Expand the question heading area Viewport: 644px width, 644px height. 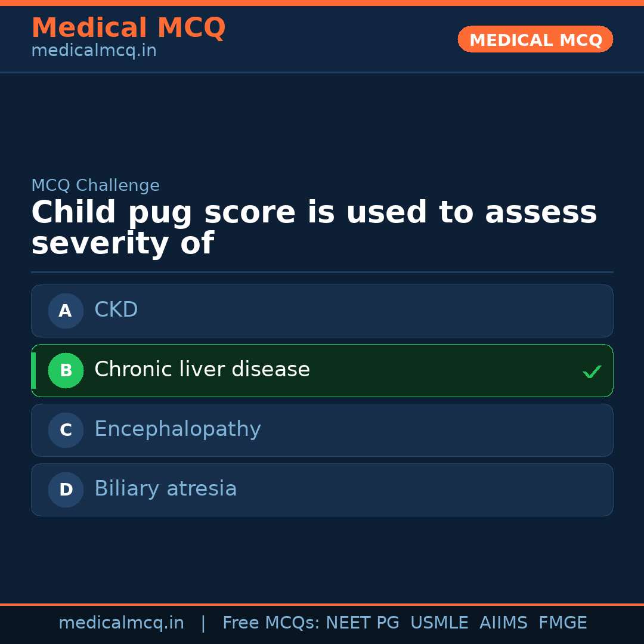tap(314, 227)
